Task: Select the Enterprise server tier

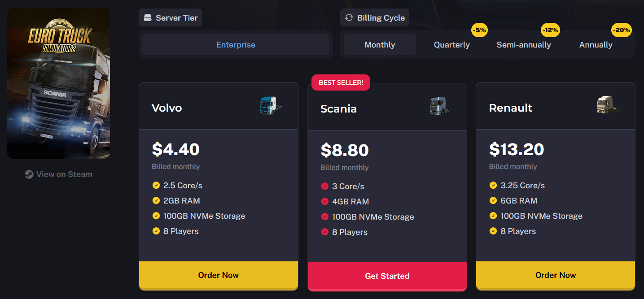Action: (236, 45)
